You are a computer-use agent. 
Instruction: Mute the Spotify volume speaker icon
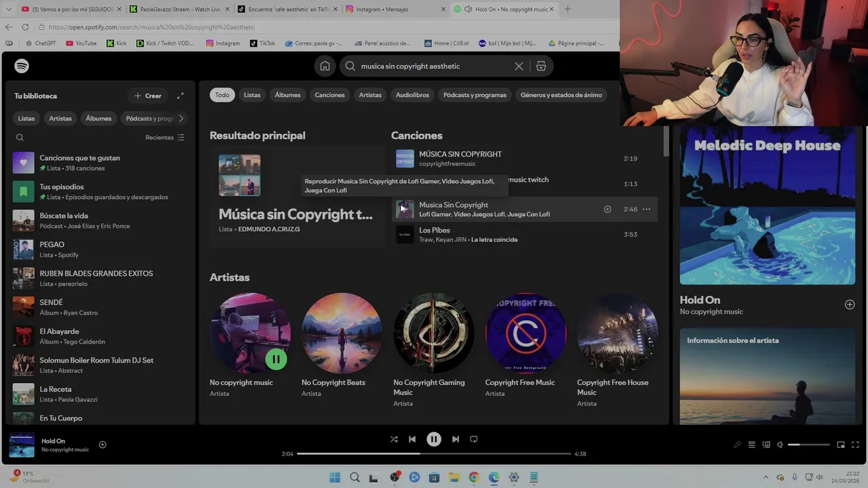click(x=780, y=445)
